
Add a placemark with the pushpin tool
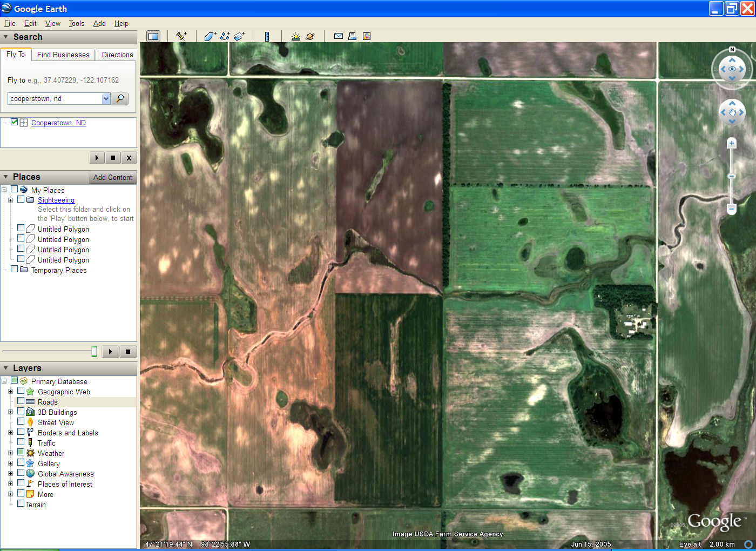[x=181, y=36]
